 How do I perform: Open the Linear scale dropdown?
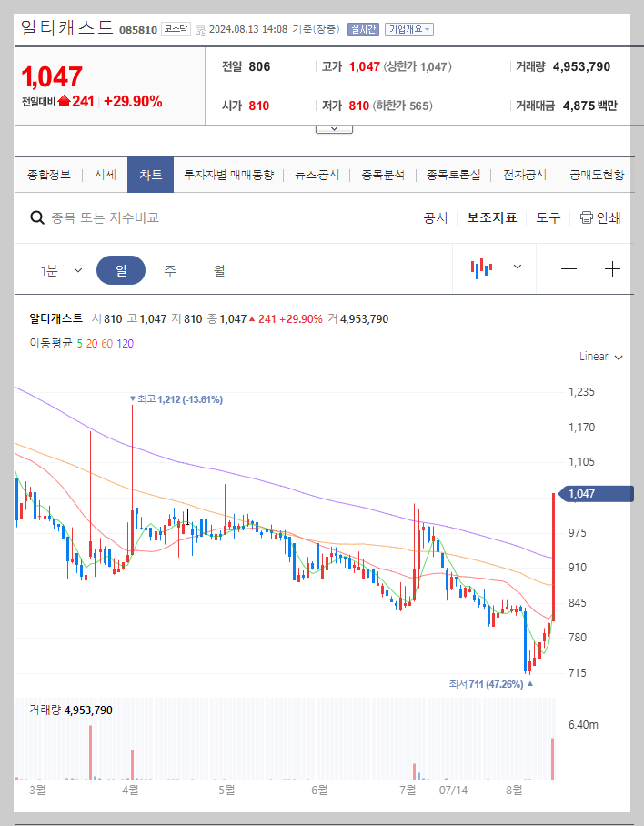point(599,357)
